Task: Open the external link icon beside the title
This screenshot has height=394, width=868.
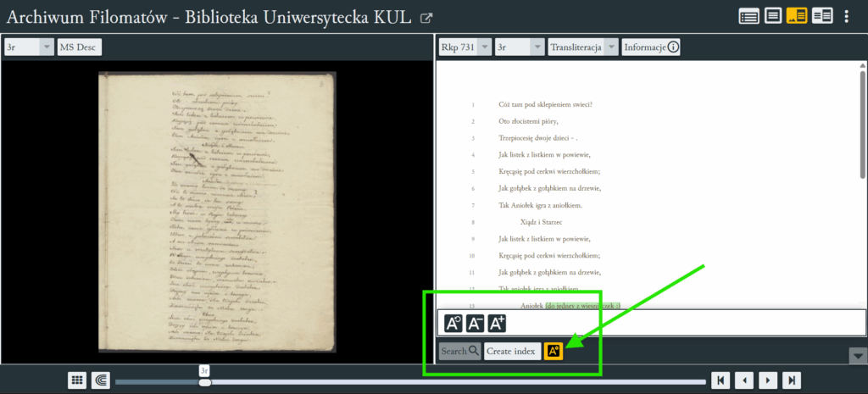Action: [426, 18]
